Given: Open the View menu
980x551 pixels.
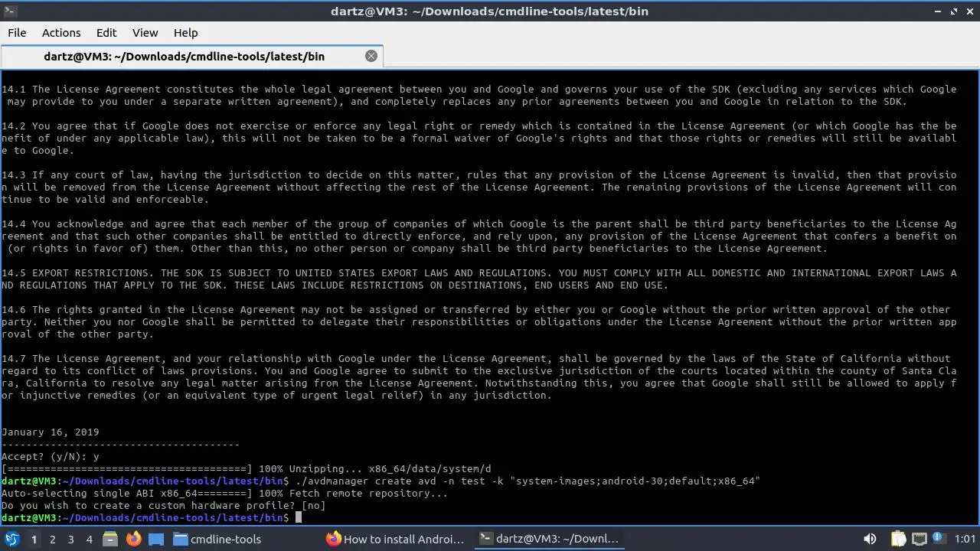Looking at the screenshot, I should click(145, 33).
